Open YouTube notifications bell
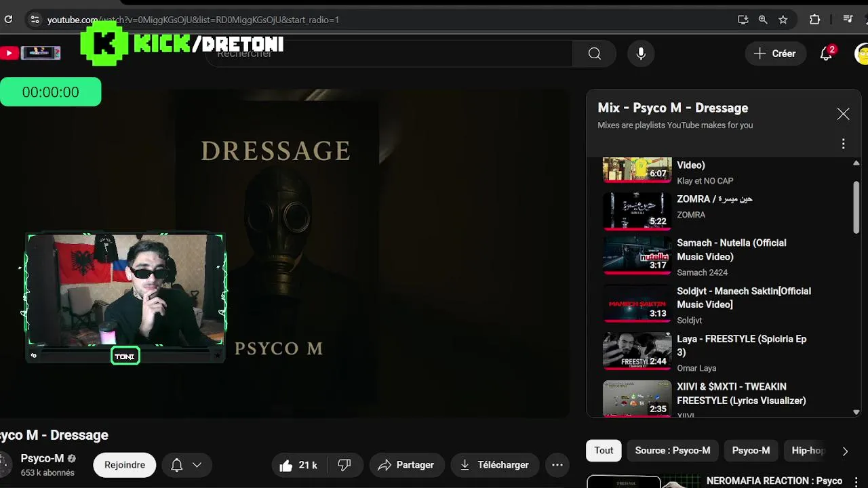Image resolution: width=868 pixels, height=488 pixels. point(826,54)
